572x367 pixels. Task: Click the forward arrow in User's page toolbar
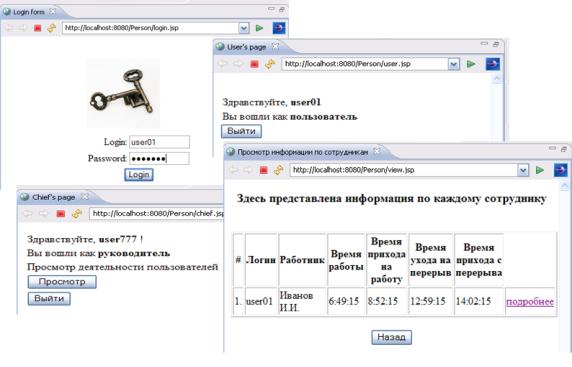(x=238, y=64)
